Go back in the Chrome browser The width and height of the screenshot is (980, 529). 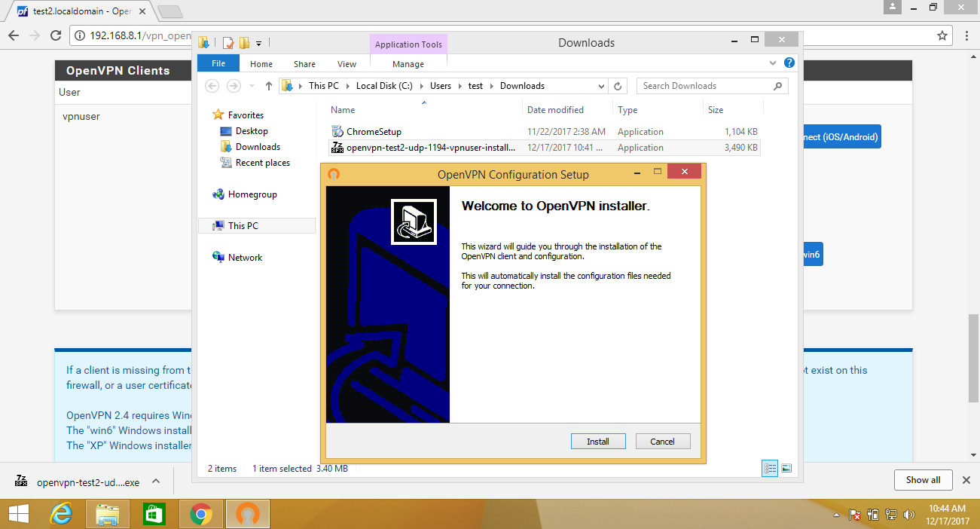click(13, 35)
